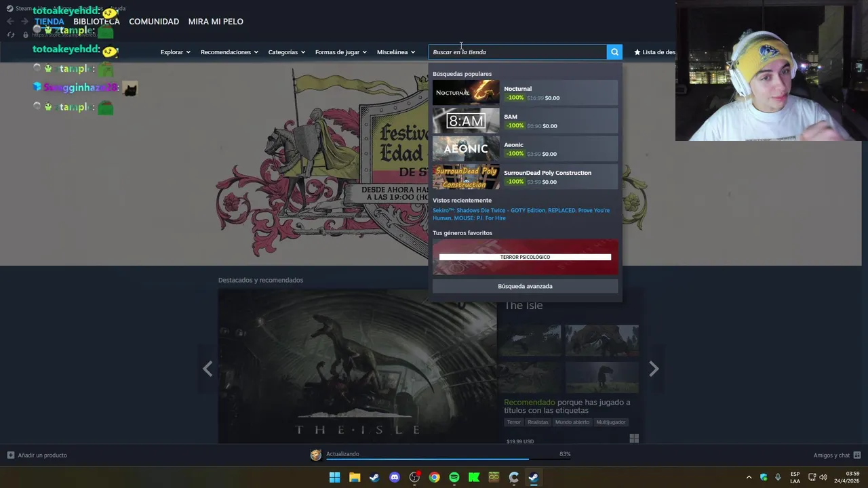868x488 pixels.
Task: Click Destacados y recomendados heading
Action: pyautogui.click(x=260, y=280)
